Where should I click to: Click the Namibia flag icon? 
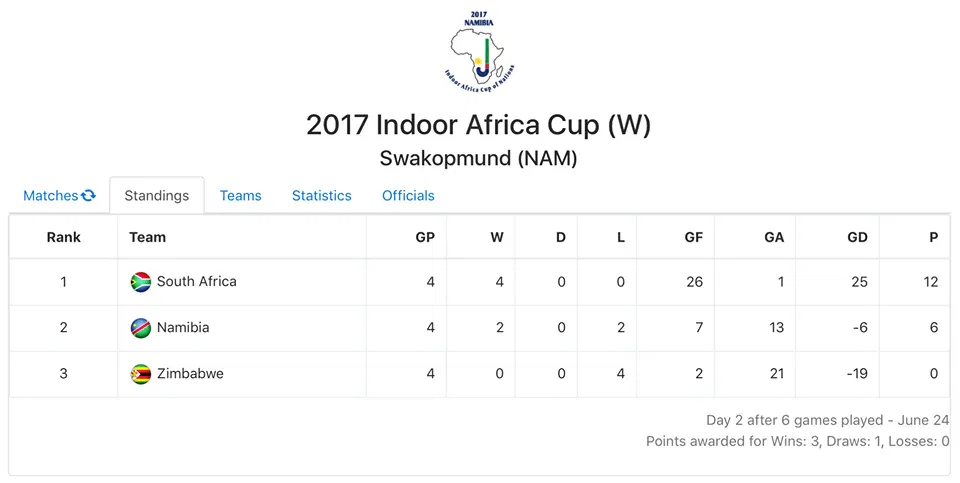point(141,328)
